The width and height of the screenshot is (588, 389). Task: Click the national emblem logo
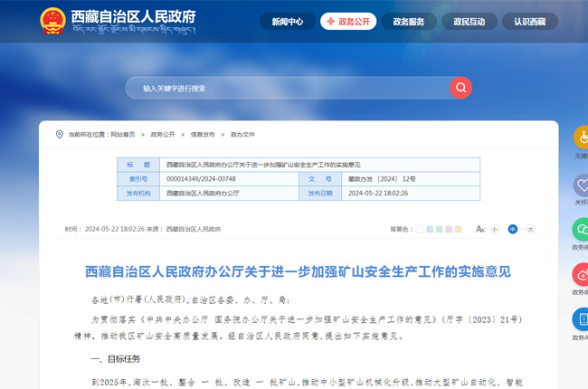(x=52, y=21)
